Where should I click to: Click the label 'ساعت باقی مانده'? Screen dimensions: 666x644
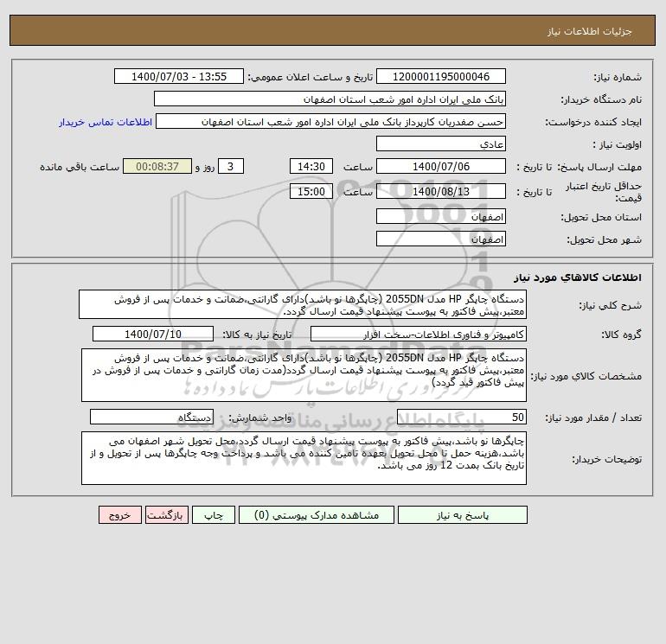coord(80,167)
